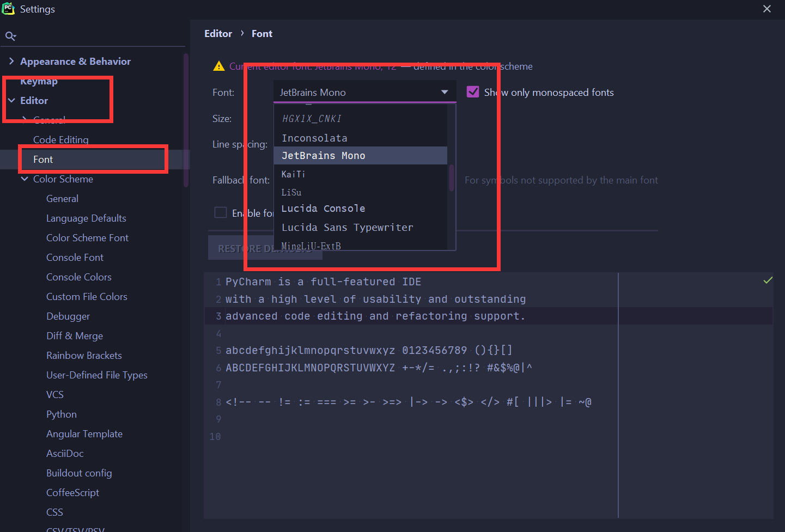This screenshot has height=532, width=785.
Task: Enable the font ligatures checkbox
Action: pos(220,212)
